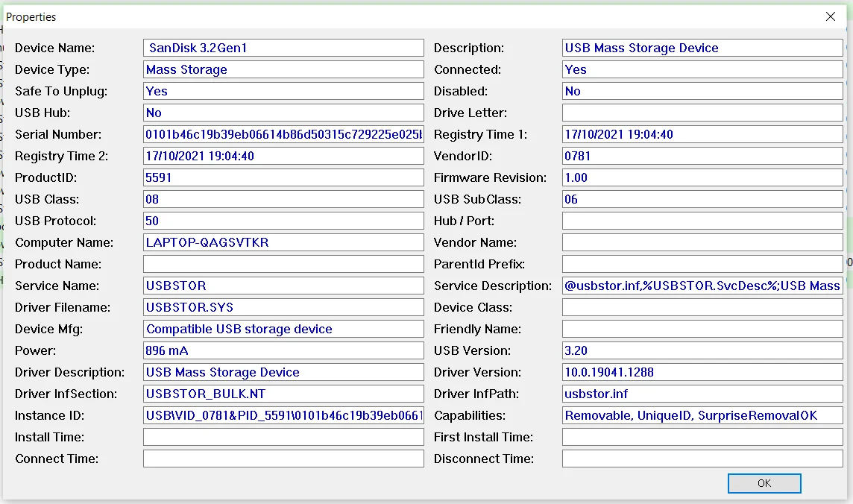Screen dimensions: 853x504
Task: Click the 'Firmware Revision:' label
Action: (490, 177)
